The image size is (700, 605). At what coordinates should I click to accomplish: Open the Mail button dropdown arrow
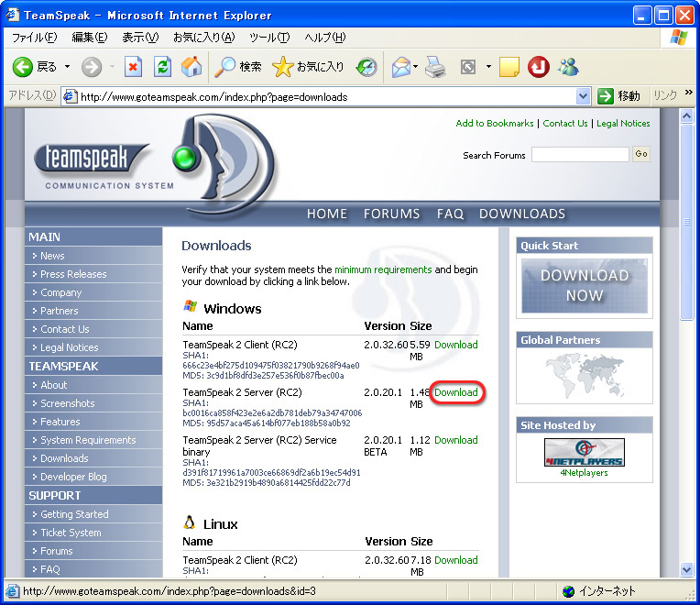(415, 67)
